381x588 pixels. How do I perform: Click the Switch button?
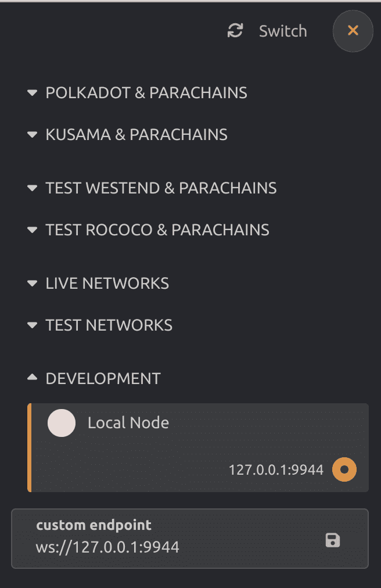point(282,31)
